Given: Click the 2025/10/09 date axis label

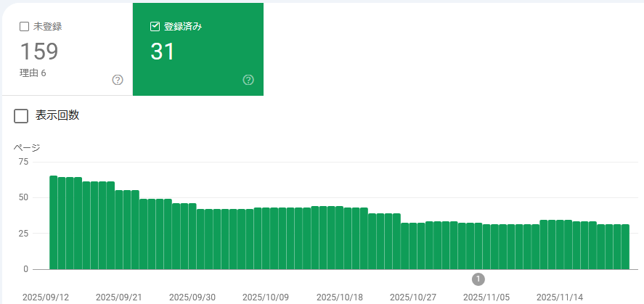Looking at the screenshot, I should [266, 297].
